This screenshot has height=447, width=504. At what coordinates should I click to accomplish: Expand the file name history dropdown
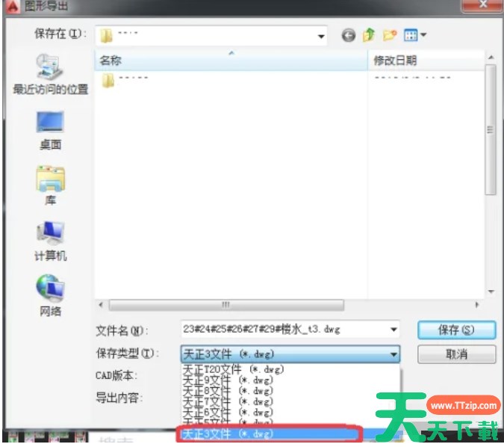pyautogui.click(x=393, y=329)
